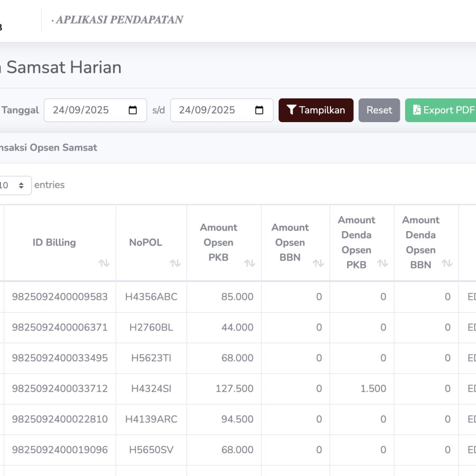This screenshot has height=476, width=476.
Task: Expand the entries per page dropdown
Action: tap(13, 186)
